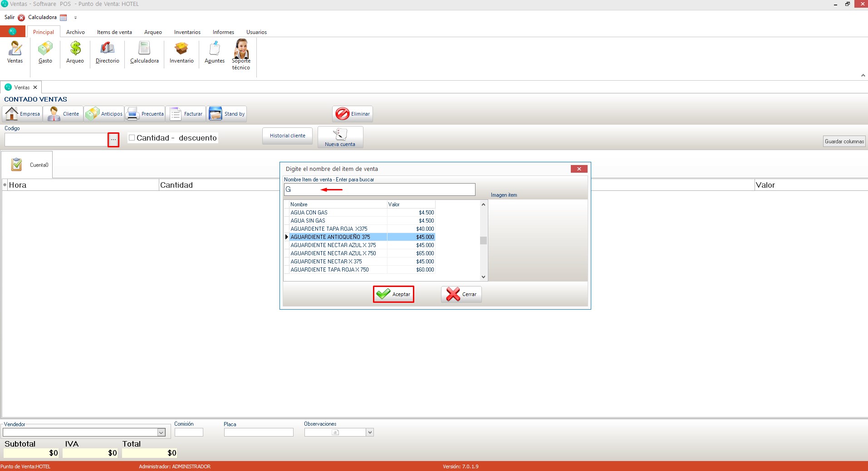Expand the Vendedor dropdown

(161, 432)
